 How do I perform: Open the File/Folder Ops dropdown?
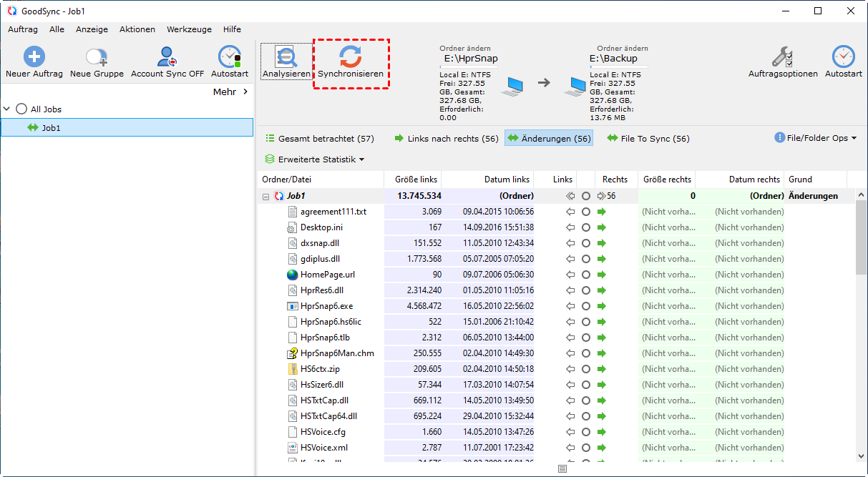click(815, 138)
